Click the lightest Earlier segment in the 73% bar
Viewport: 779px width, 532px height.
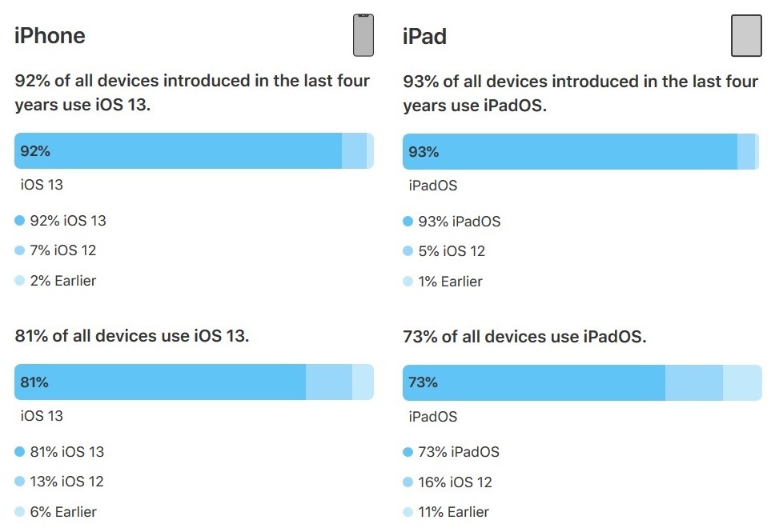(x=742, y=382)
